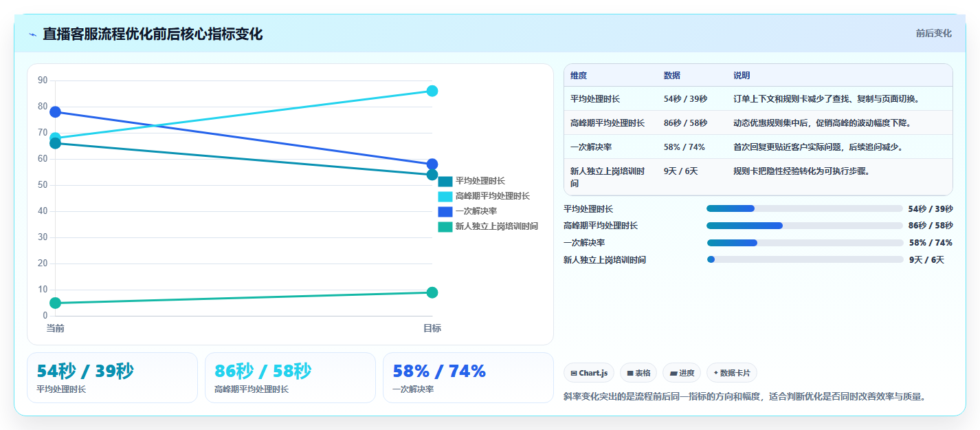Image resolution: width=980 pixels, height=430 pixels.
Task: Select the blue data point at 78 on 当前
Action: coord(56,112)
